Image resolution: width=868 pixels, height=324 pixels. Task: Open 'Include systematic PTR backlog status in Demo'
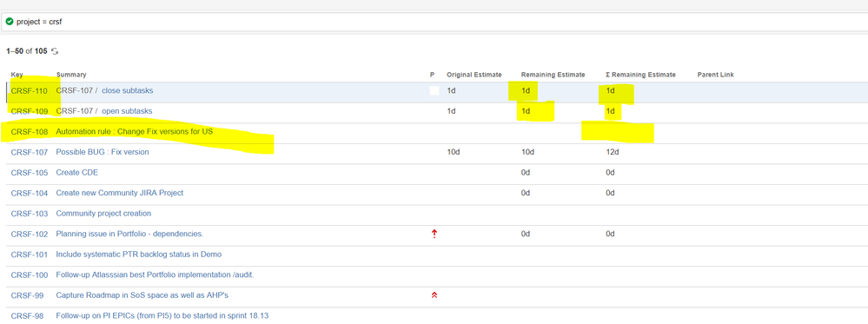[139, 255]
